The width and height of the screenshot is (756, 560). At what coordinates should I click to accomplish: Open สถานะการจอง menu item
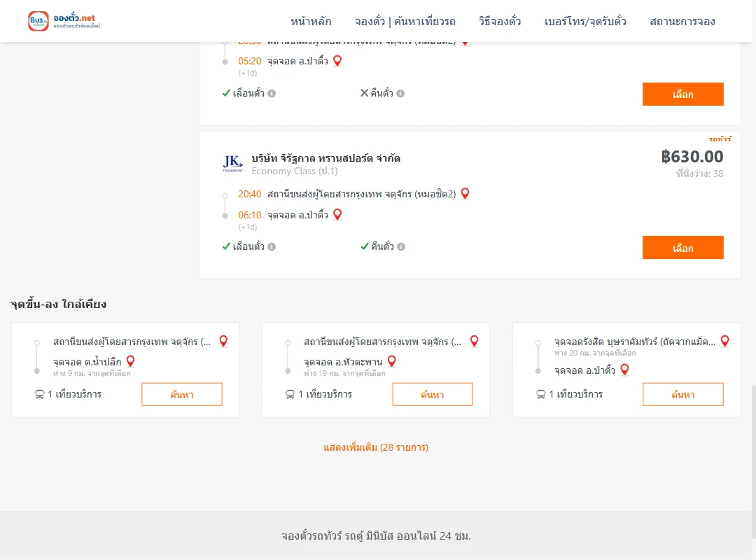click(x=682, y=21)
